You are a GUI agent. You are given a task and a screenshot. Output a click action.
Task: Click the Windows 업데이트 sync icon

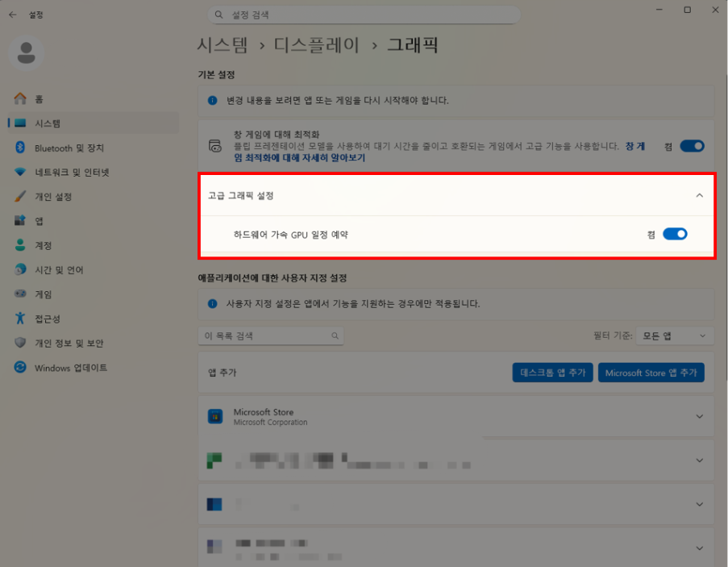20,368
